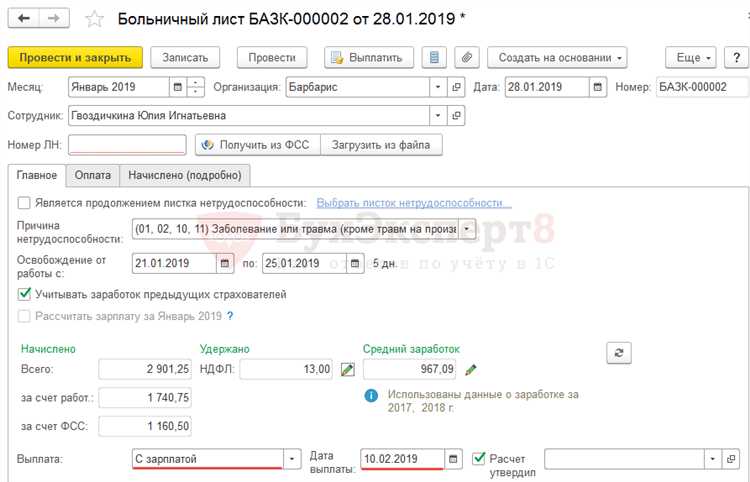The image size is (750, 482).
Task: Switch to the Начислено (подробно) tab
Action: click(x=185, y=175)
